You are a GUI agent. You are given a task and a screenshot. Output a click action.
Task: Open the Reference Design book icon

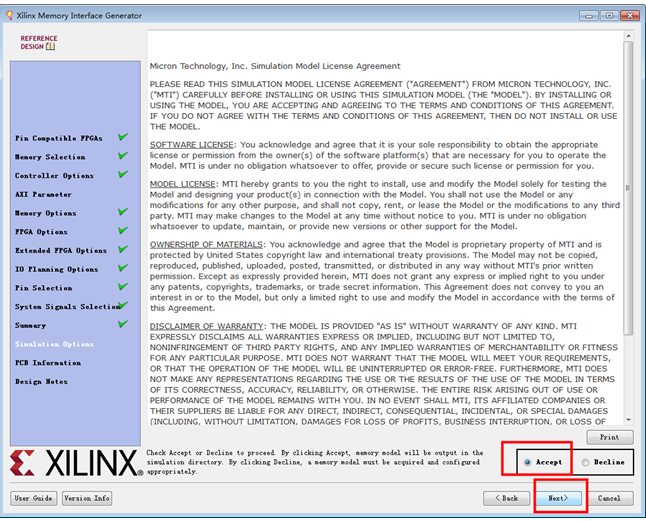coord(50,47)
